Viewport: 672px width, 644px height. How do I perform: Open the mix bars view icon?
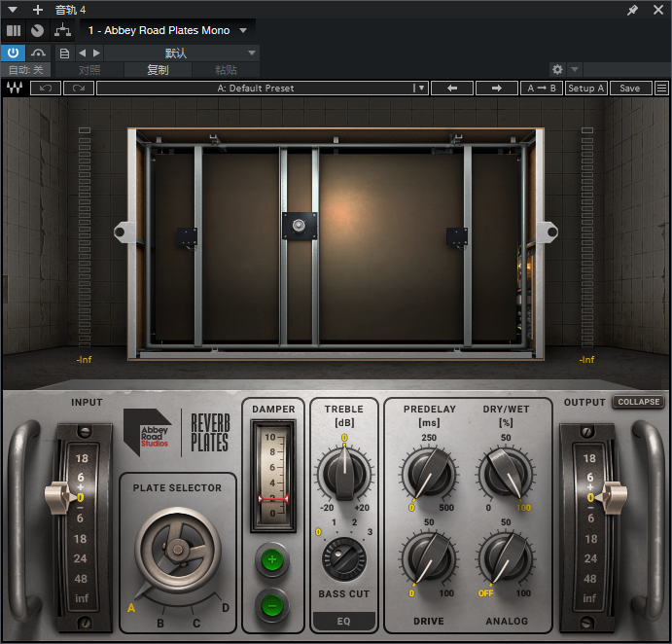click(14, 30)
